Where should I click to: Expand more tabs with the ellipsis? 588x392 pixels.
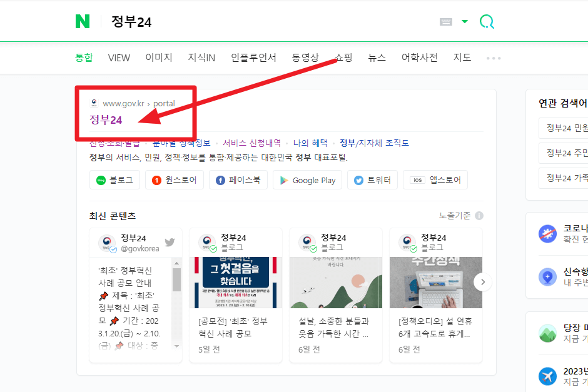494,58
